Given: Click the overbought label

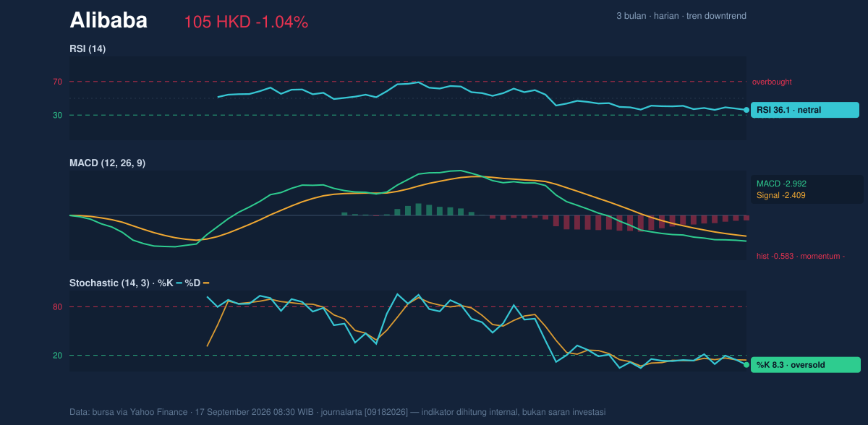Looking at the screenshot, I should (772, 82).
